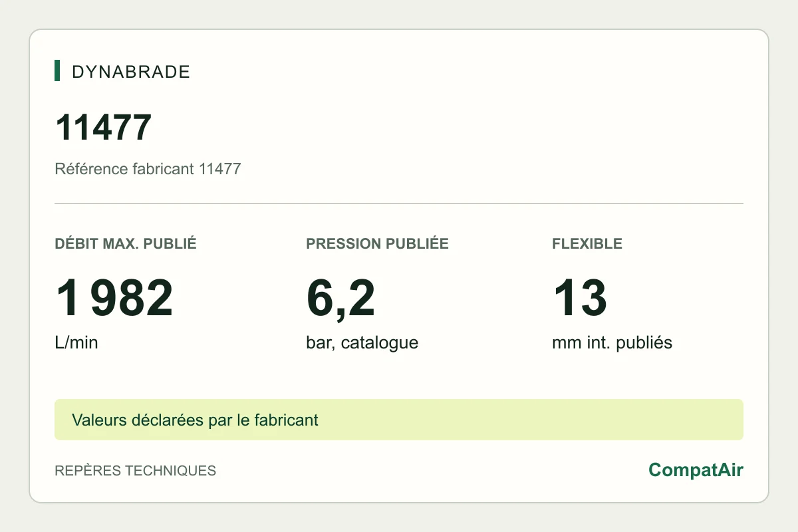This screenshot has height=532, width=798.
Task: Select the 6,2 pressure value
Action: (340, 299)
